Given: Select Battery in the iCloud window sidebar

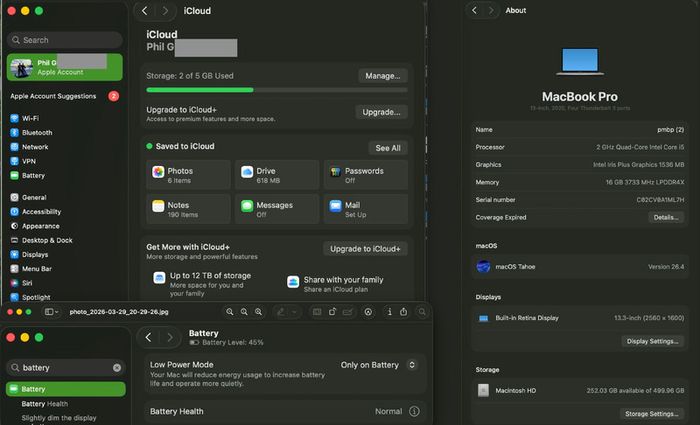Looking at the screenshot, I should [x=28, y=175].
